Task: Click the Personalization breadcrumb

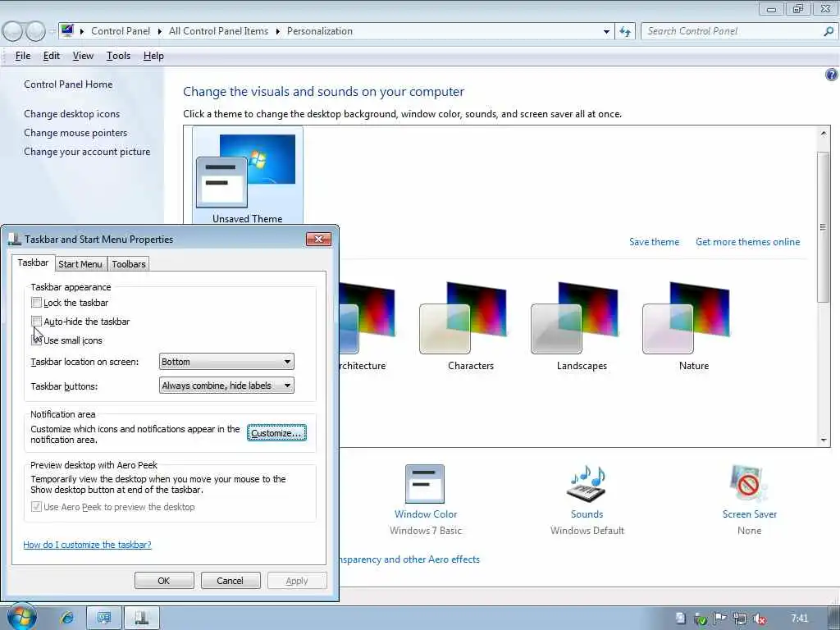Action: coord(320,31)
